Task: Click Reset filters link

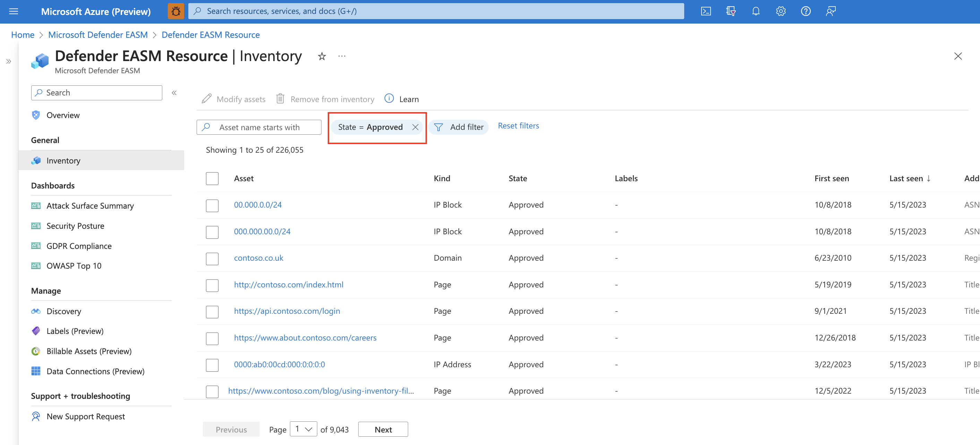Action: tap(518, 125)
